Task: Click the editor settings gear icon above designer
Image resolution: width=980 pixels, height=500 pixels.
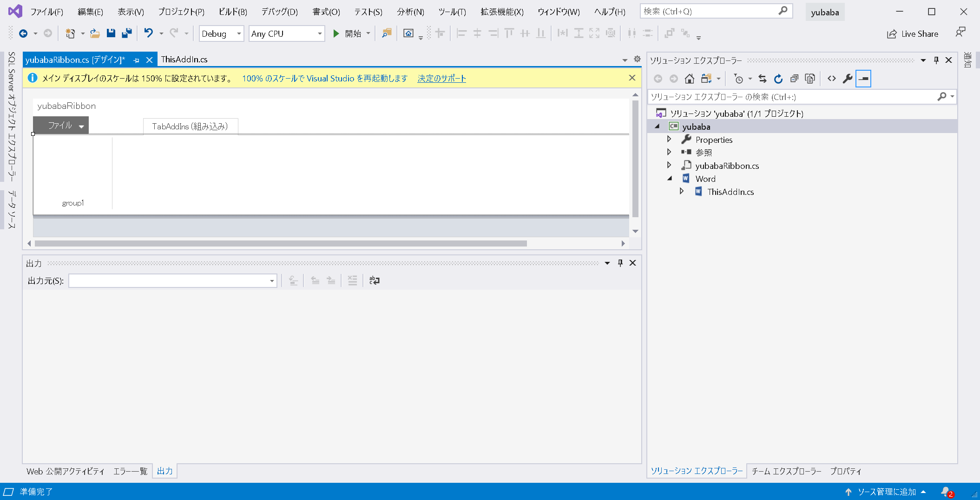Action: click(637, 59)
